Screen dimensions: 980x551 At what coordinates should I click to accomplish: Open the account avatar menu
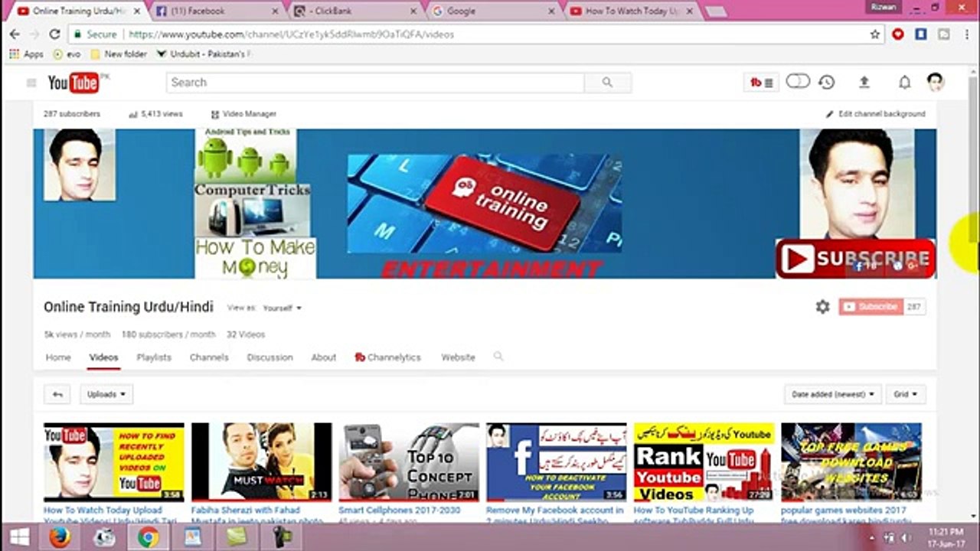(x=935, y=82)
